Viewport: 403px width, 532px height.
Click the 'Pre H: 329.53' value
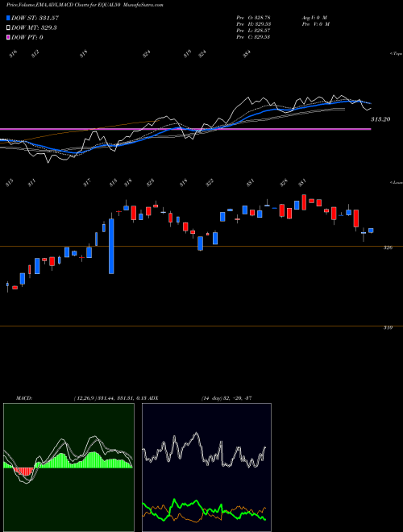point(253,24)
